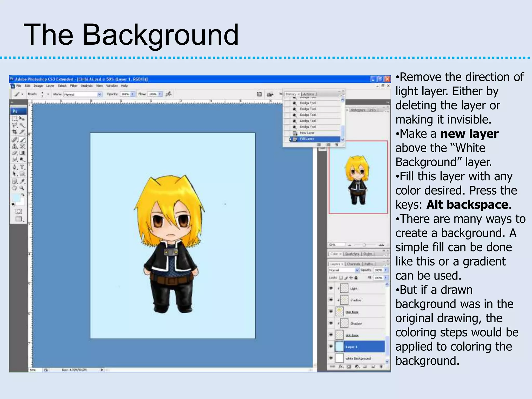Select the Crop tool

tap(15, 132)
